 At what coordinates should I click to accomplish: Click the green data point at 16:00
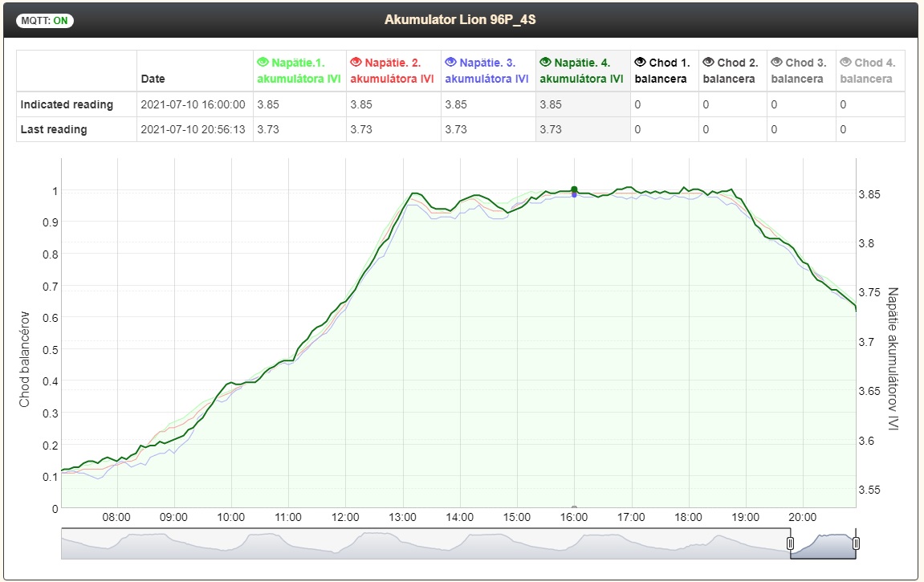point(574,189)
